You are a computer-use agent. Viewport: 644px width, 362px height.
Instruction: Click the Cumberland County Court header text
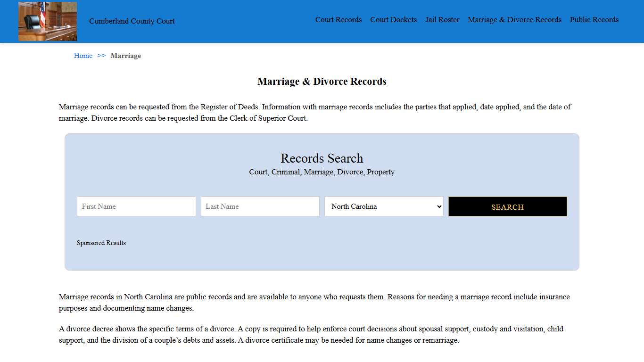[132, 21]
